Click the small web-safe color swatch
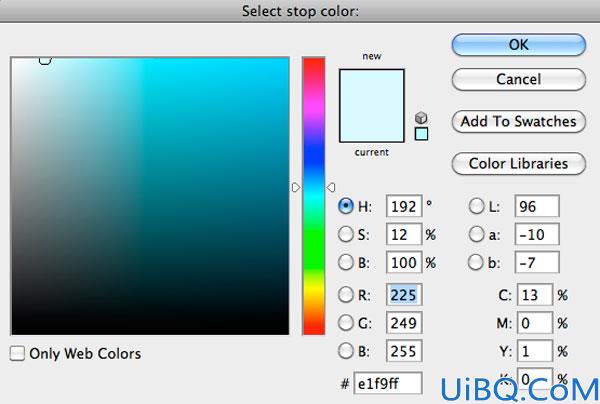Image resolution: width=600 pixels, height=404 pixels. [x=421, y=134]
